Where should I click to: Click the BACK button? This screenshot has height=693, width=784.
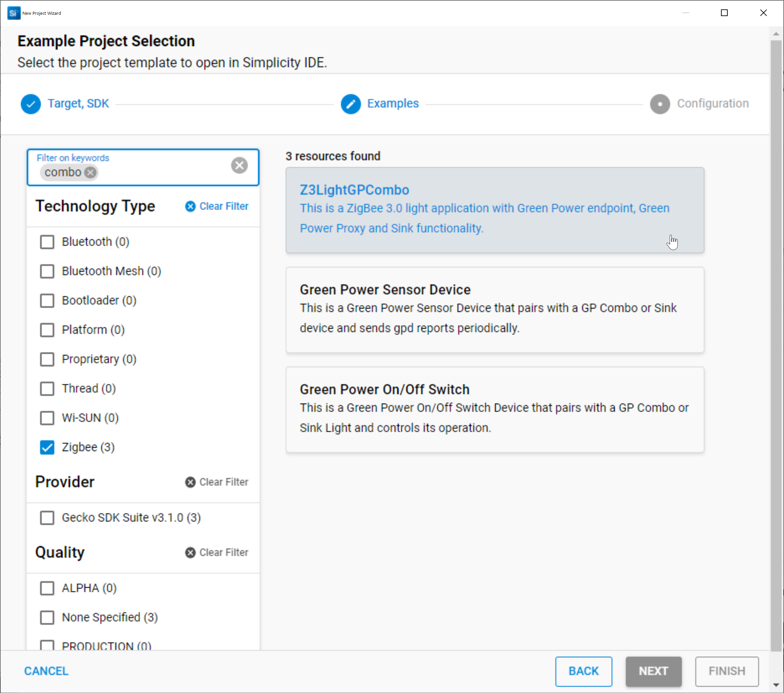(584, 671)
